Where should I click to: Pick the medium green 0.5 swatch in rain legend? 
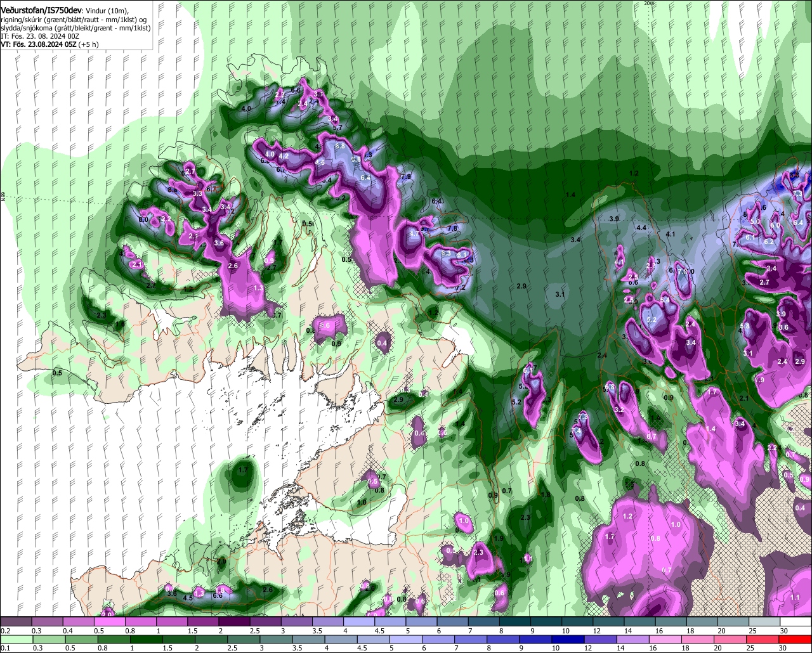(x=82, y=639)
